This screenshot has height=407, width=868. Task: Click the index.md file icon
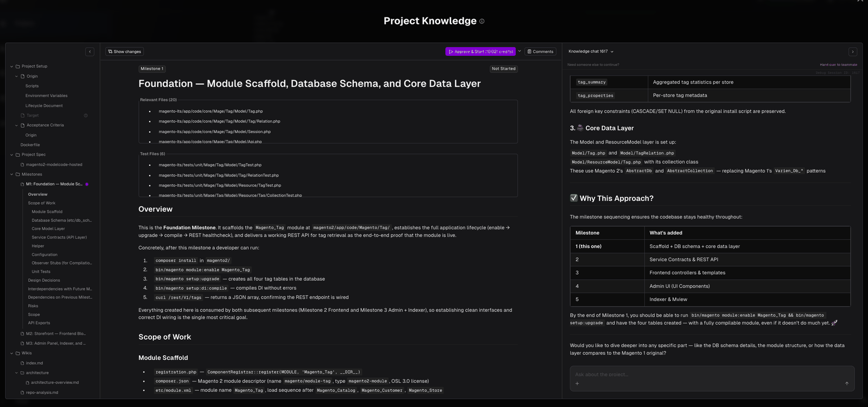tap(22, 363)
